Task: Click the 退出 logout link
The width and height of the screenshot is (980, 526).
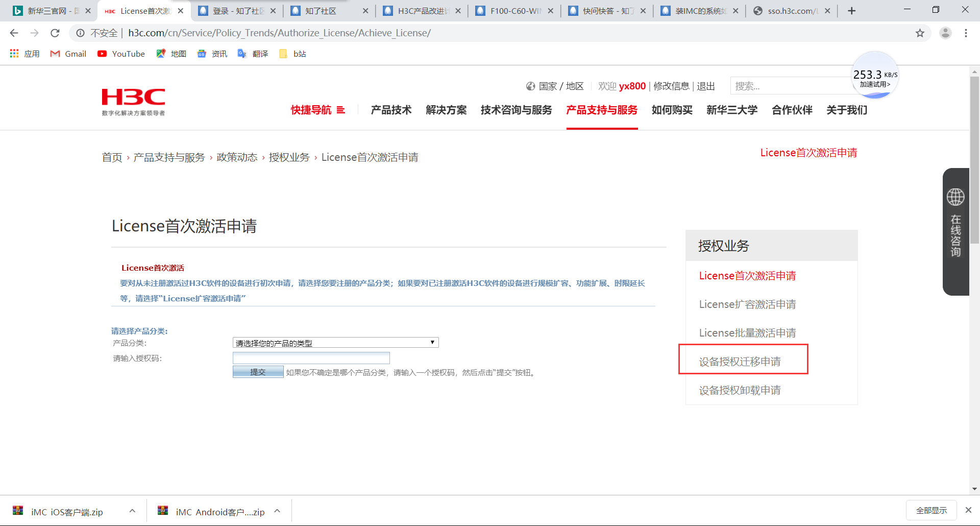Action: (706, 86)
